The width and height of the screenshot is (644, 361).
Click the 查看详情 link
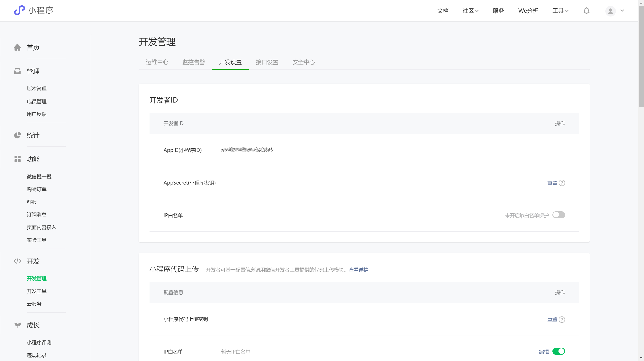(358, 270)
